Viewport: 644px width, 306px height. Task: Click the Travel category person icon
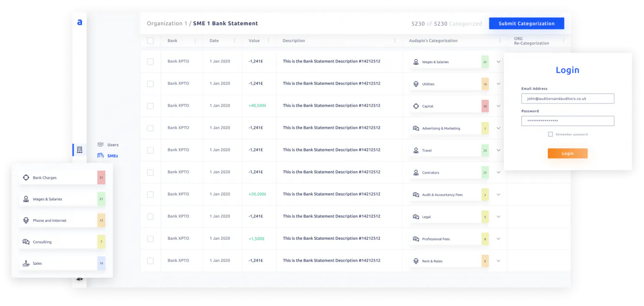coord(416,150)
